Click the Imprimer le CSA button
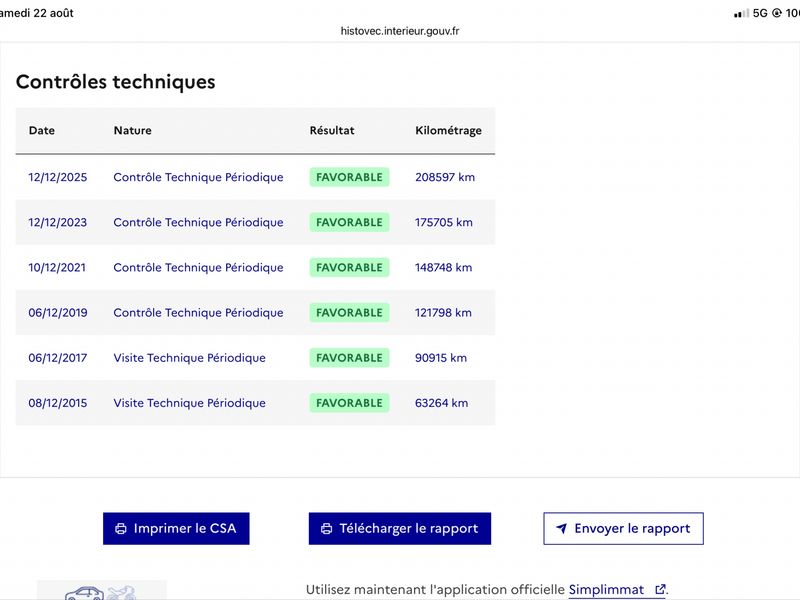Screen dimensions: 800x600 176,529
